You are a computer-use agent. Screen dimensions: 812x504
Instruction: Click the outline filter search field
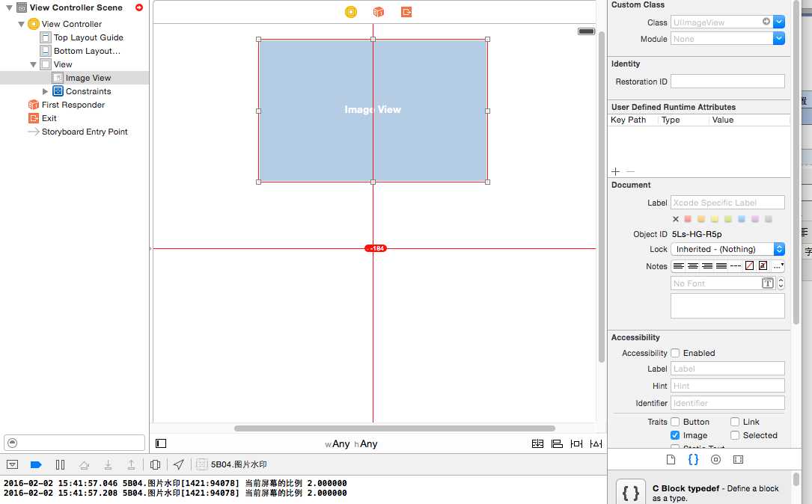pos(74,443)
